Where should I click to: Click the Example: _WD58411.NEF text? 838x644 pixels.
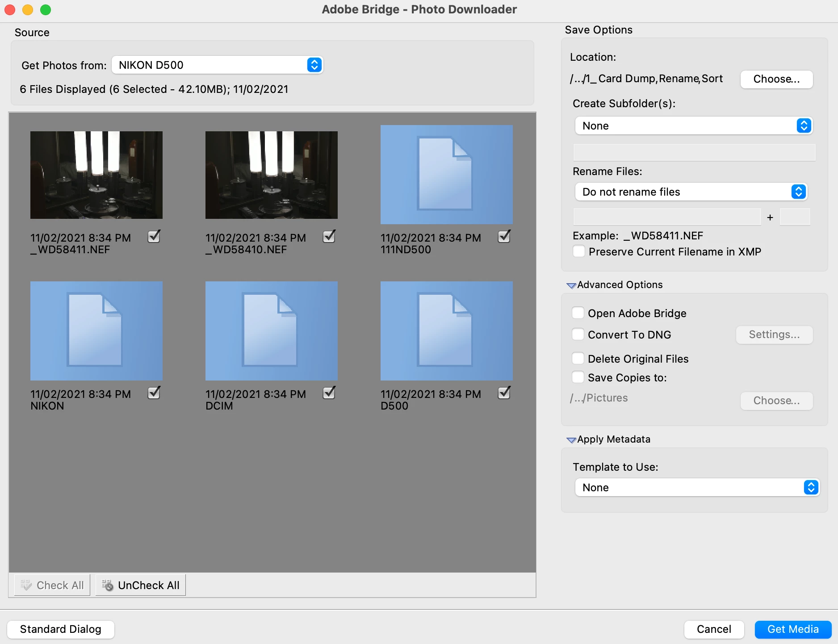638,235
